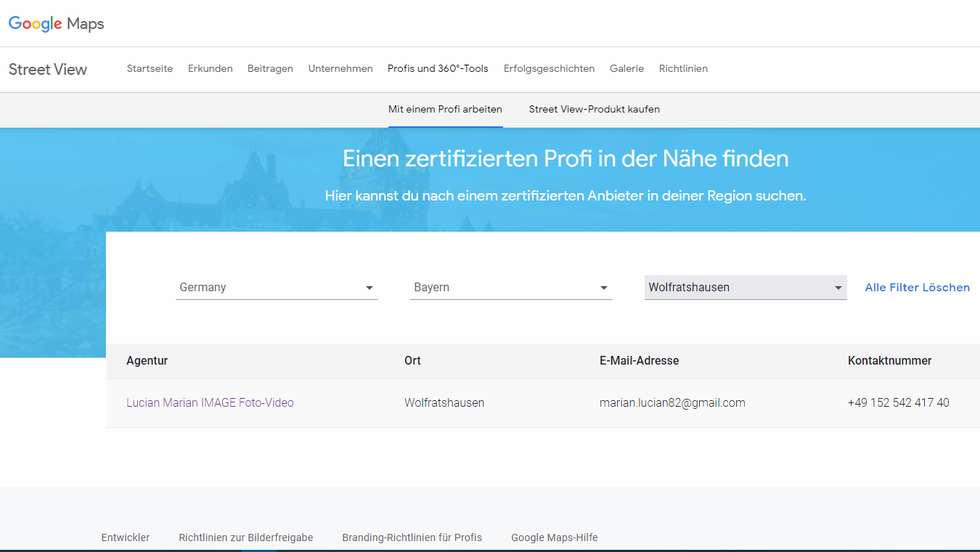The width and height of the screenshot is (980, 552).
Task: Select the Beitragen menu item
Action: click(270, 69)
